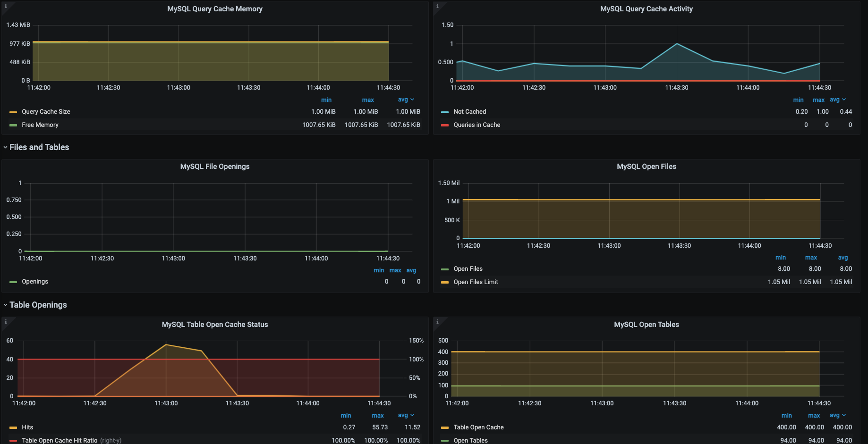Click the Not Cached avg value 0.44

pyautogui.click(x=846, y=112)
